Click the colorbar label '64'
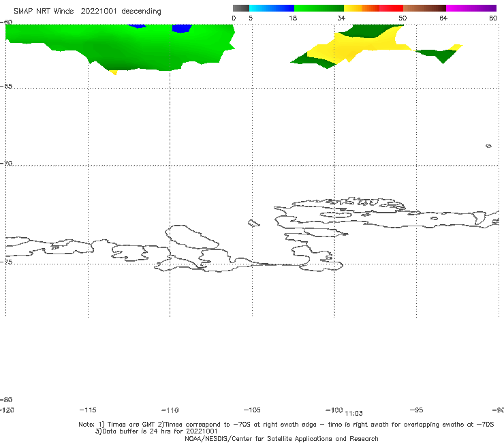 (x=443, y=18)
